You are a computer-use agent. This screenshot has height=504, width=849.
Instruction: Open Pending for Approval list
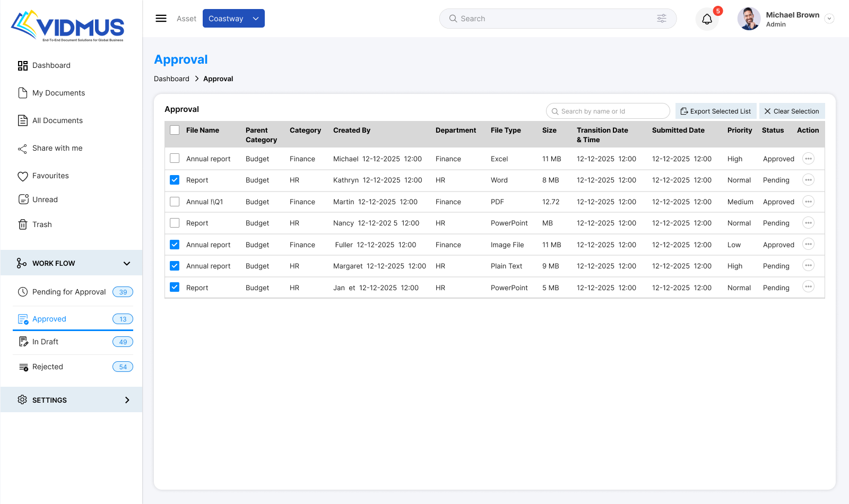pyautogui.click(x=69, y=292)
